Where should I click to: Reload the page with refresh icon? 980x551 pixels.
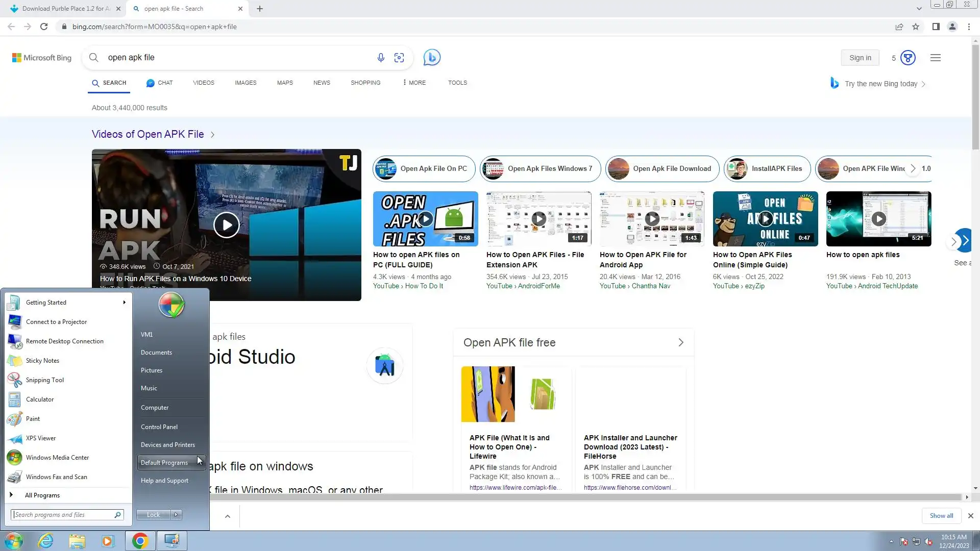pyautogui.click(x=44, y=27)
